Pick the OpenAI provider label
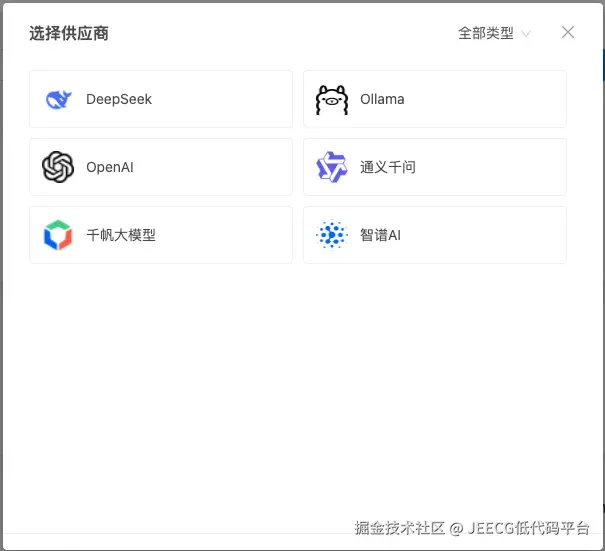This screenshot has height=551, width=605. [x=110, y=167]
